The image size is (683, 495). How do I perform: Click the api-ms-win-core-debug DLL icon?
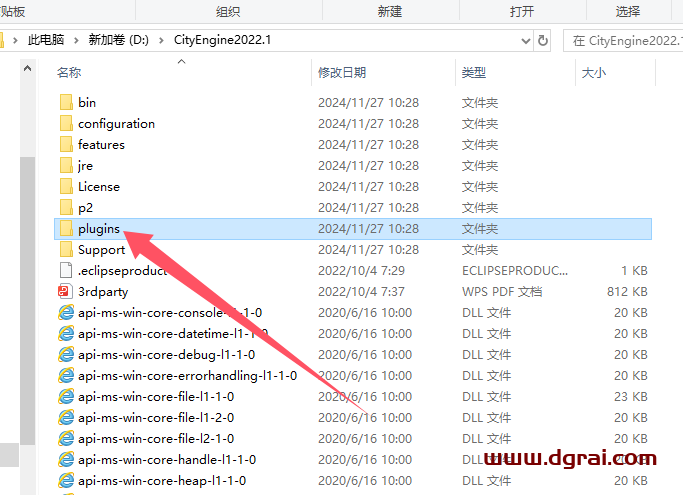click(66, 354)
